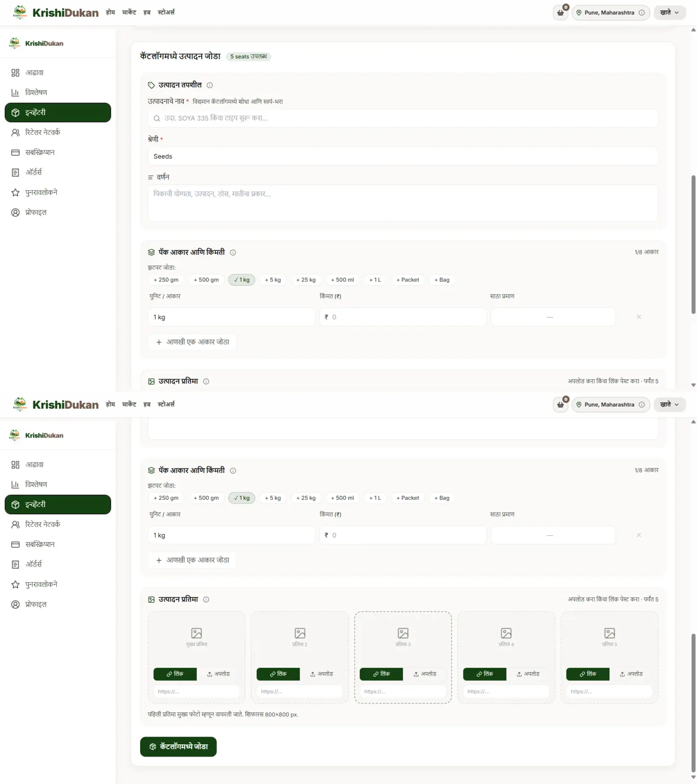Screen dimensions: 697x784
Task: Switch प्रतिमा 4 slot to अपलोड mode
Action: 528,674
